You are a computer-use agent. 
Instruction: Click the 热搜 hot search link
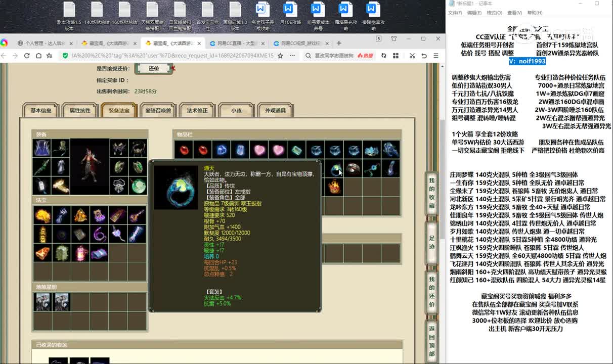pos(365,56)
